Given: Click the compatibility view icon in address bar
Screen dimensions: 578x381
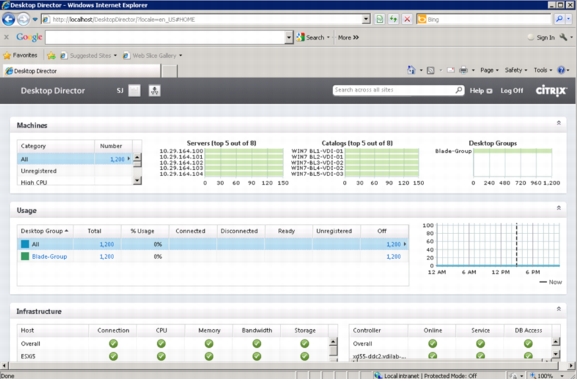Looking at the screenshot, I should coord(380,19).
